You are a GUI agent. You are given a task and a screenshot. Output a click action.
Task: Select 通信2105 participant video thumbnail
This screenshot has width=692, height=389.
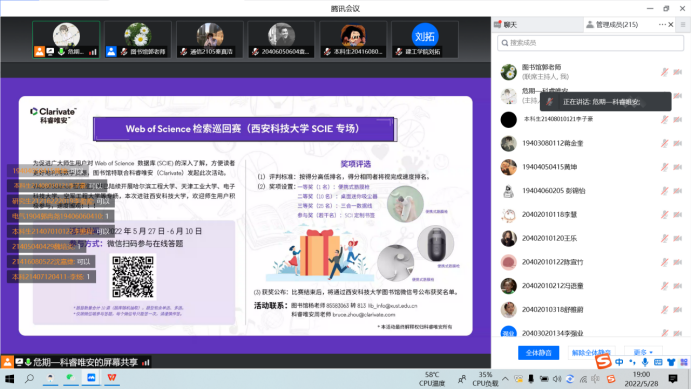point(210,40)
